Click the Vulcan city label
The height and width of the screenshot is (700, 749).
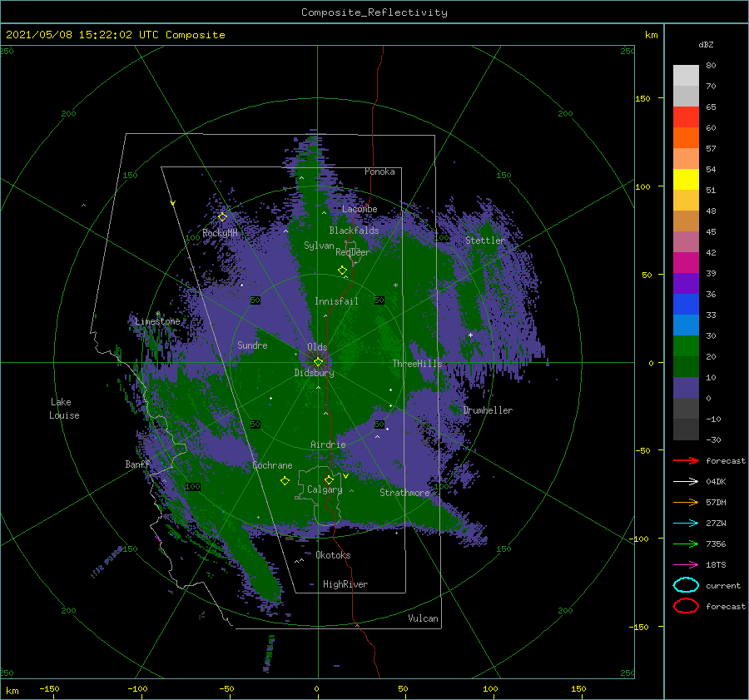point(424,618)
